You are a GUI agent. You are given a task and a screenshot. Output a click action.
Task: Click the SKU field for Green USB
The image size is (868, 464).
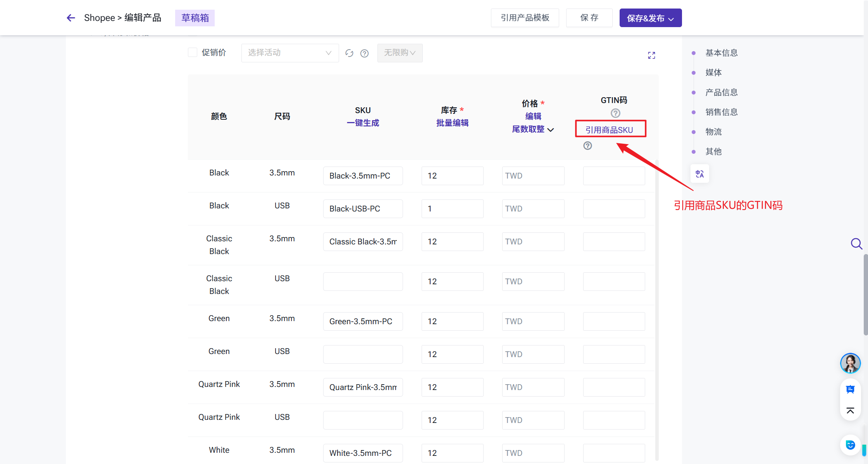(x=363, y=354)
